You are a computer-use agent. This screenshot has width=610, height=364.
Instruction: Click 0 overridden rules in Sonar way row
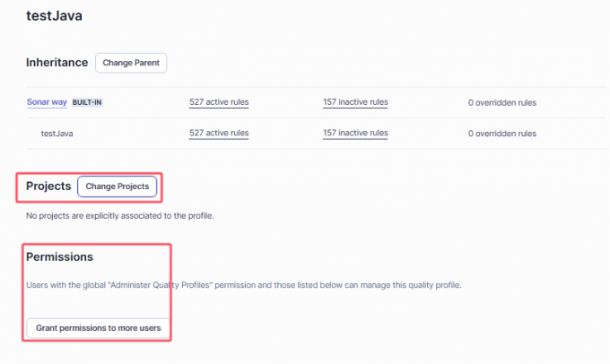click(x=501, y=103)
